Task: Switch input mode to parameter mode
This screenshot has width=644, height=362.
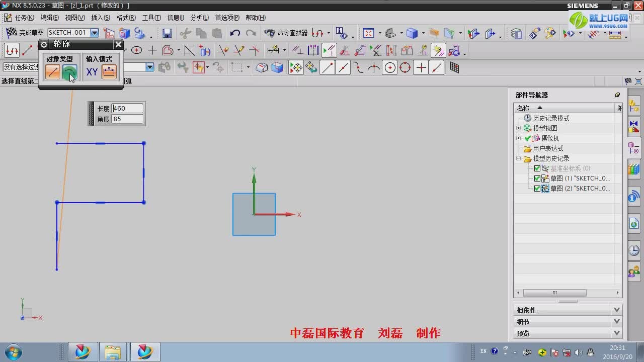Action: [109, 72]
